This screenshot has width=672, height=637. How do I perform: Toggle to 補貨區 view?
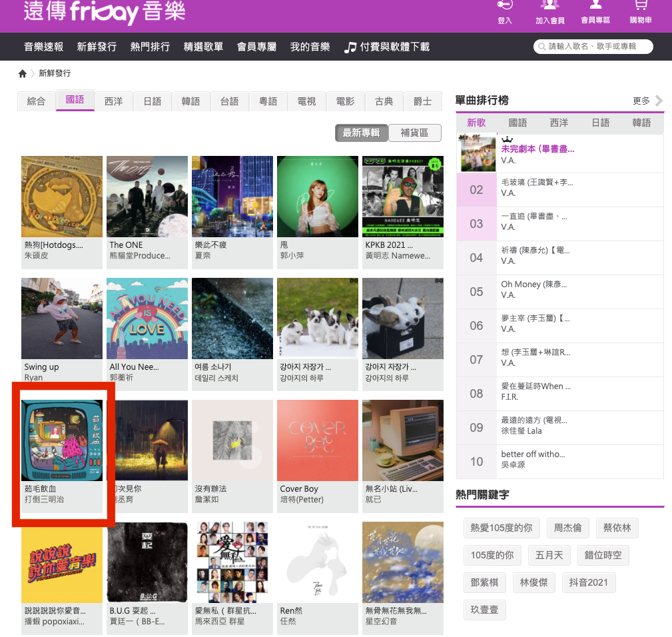point(414,133)
